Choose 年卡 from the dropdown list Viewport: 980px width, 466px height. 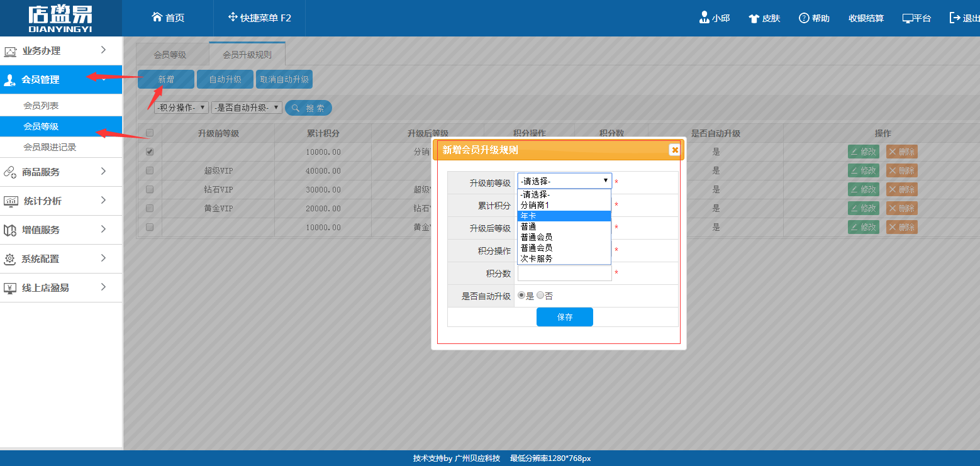tap(564, 216)
